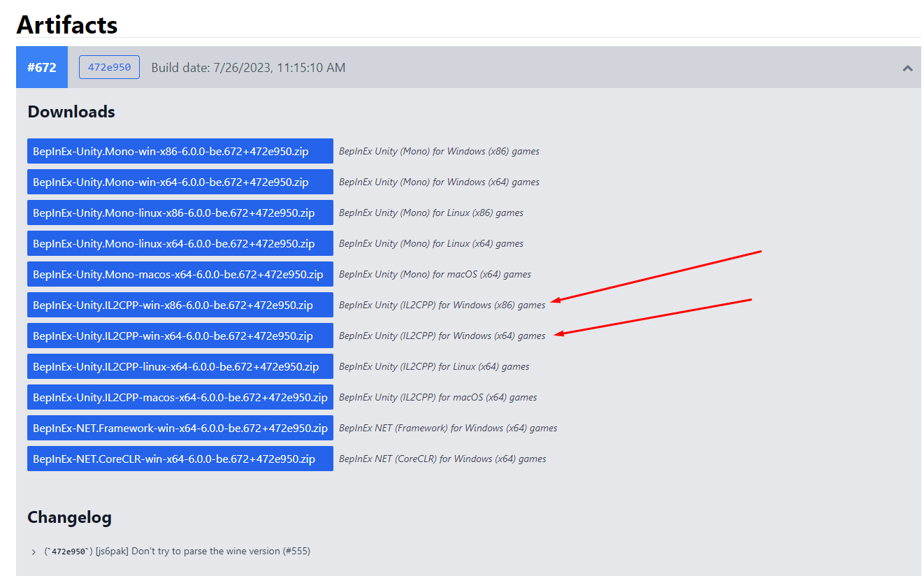
Task: Download BepInEx-Unity.IL2CPP-win-x86 zip
Action: click(x=180, y=305)
